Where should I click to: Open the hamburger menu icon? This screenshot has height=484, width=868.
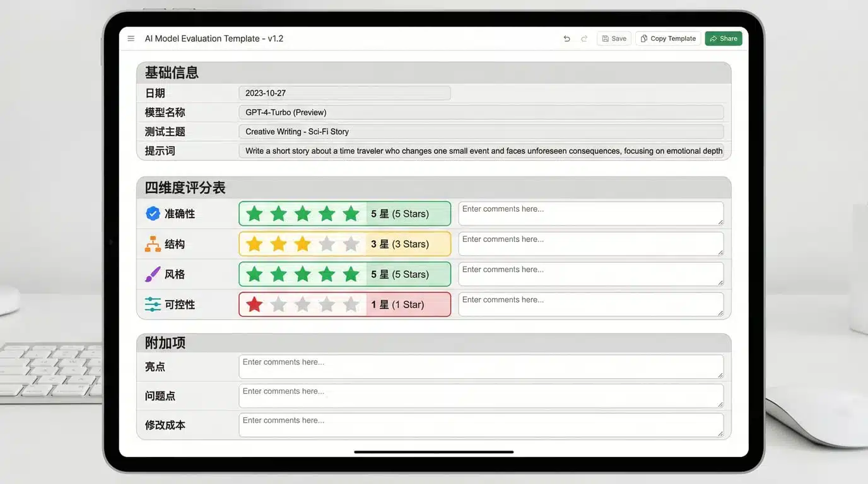coord(131,38)
